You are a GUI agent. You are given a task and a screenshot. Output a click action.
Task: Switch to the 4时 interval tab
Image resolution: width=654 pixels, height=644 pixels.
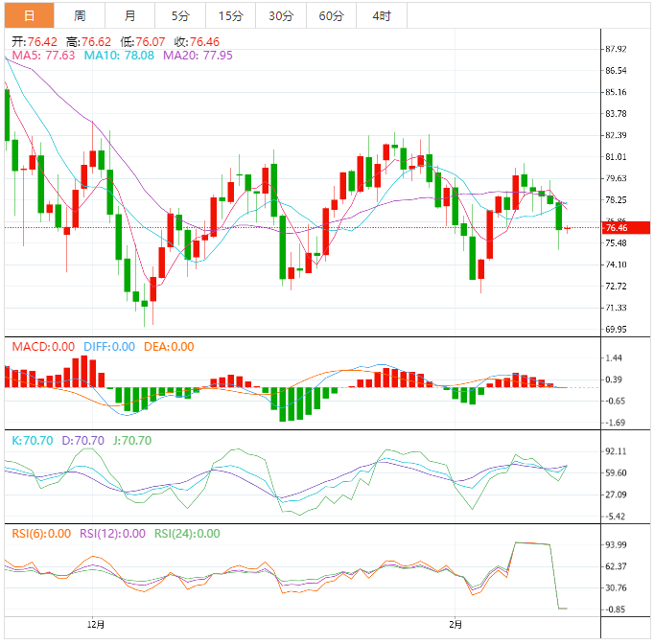pos(381,16)
